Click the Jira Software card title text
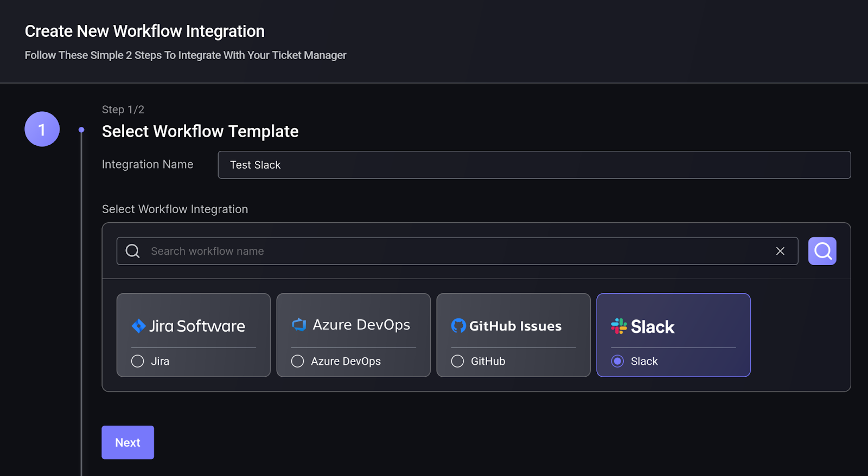This screenshot has width=868, height=476. tap(197, 326)
